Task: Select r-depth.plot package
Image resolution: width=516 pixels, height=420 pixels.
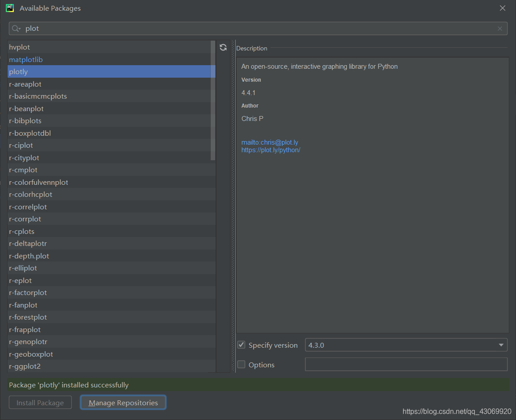Action: pos(111,256)
